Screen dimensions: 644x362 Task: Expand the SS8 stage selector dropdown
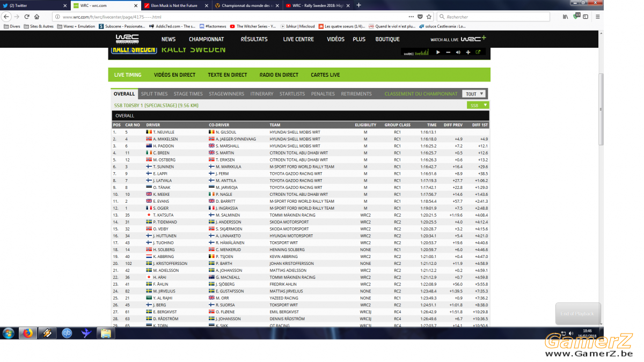(478, 105)
